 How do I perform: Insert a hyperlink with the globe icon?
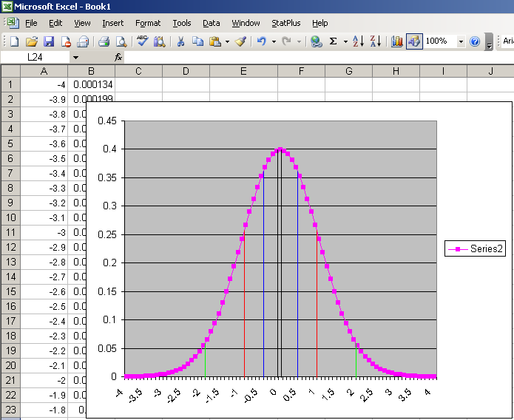[x=316, y=41]
